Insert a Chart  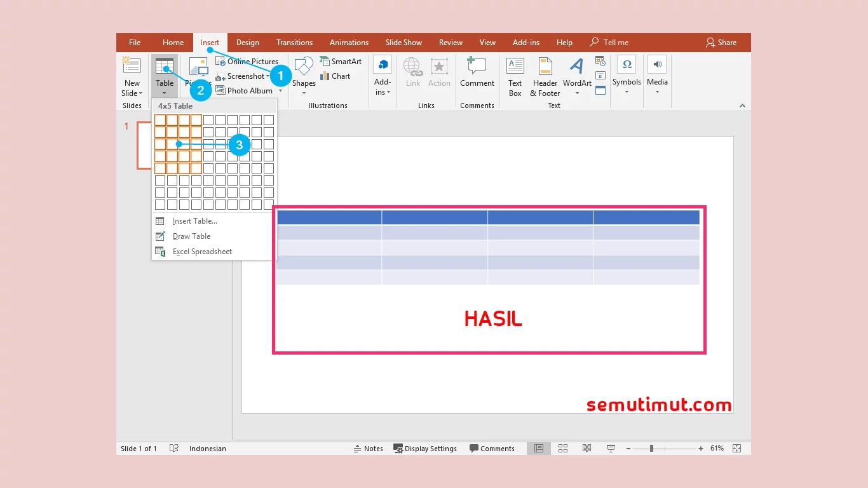point(335,76)
